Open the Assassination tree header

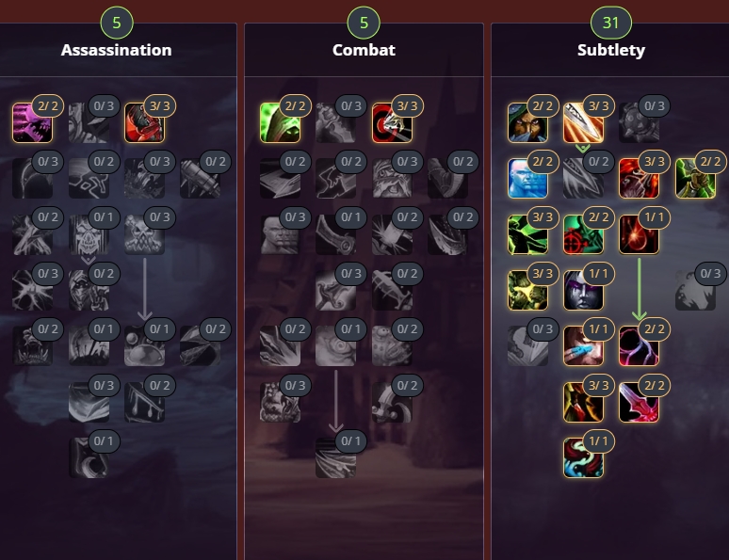tap(116, 50)
